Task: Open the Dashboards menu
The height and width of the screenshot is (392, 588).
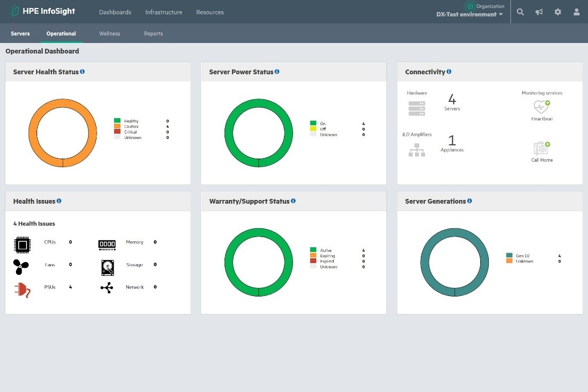Action: pos(115,12)
